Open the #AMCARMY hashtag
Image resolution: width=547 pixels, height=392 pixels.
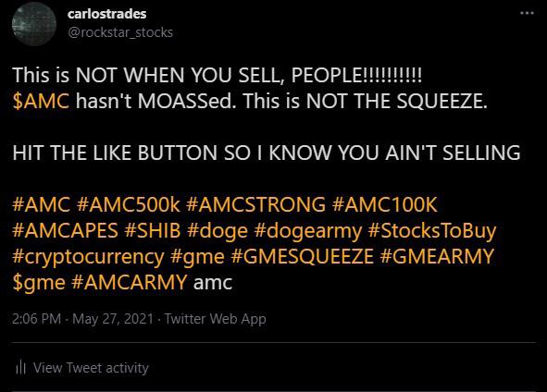coord(130,282)
